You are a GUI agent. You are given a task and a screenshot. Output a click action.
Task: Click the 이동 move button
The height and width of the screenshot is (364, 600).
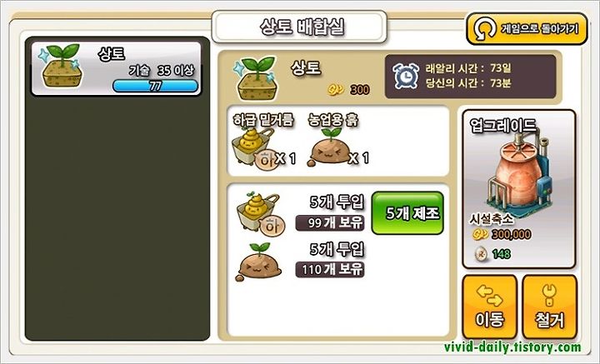(489, 307)
